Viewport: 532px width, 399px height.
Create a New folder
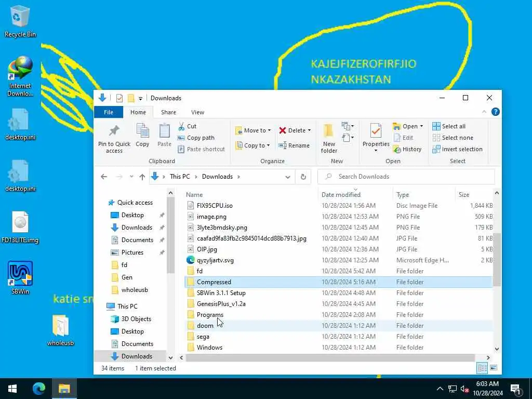tap(329, 138)
